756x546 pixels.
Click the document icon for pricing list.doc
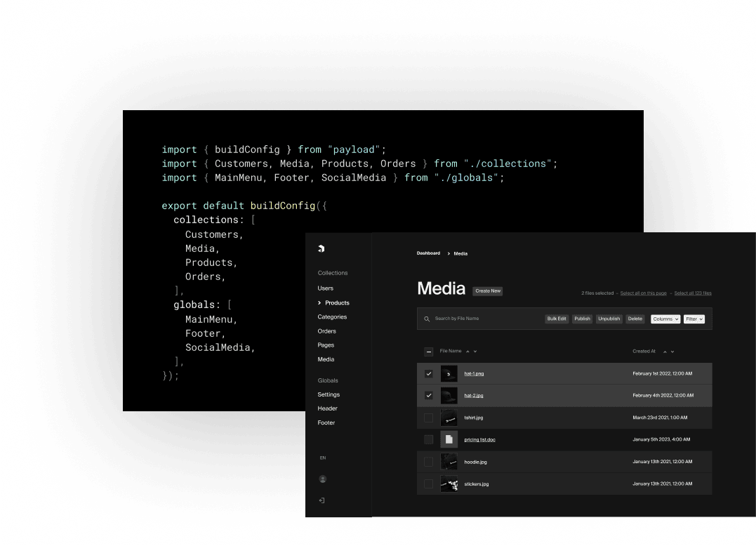[449, 439]
